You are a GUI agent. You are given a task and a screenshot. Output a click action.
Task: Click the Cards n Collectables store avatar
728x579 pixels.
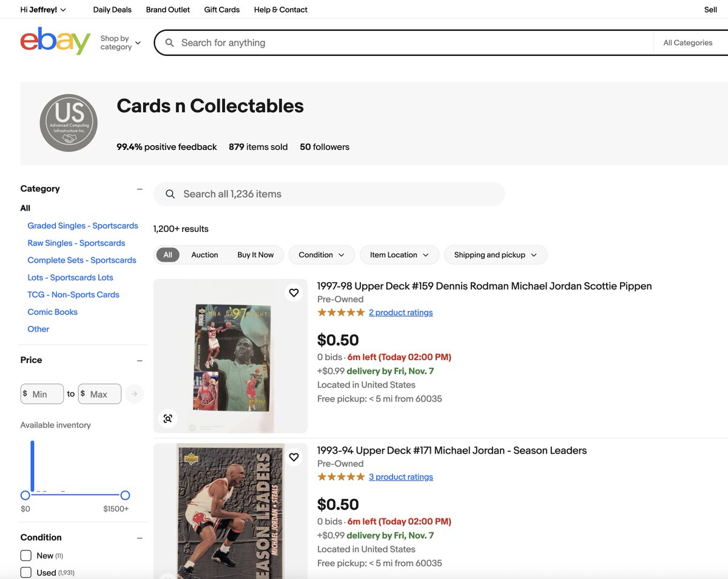[69, 123]
